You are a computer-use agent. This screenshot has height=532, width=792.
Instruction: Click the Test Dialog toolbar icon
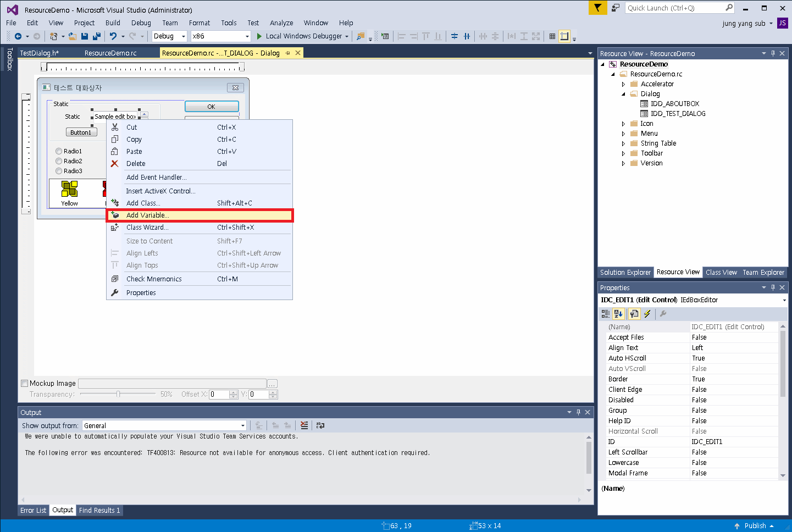[x=385, y=36]
